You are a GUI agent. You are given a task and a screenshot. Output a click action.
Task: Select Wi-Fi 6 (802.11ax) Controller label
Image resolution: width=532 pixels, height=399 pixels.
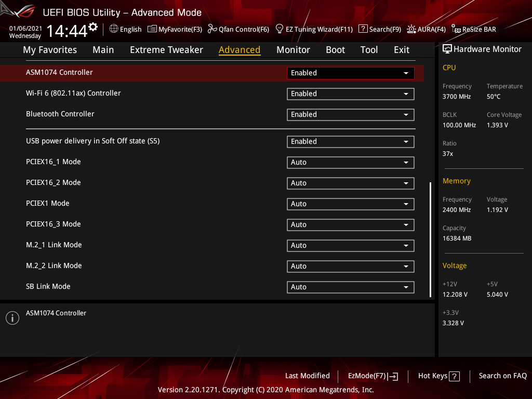pos(73,94)
